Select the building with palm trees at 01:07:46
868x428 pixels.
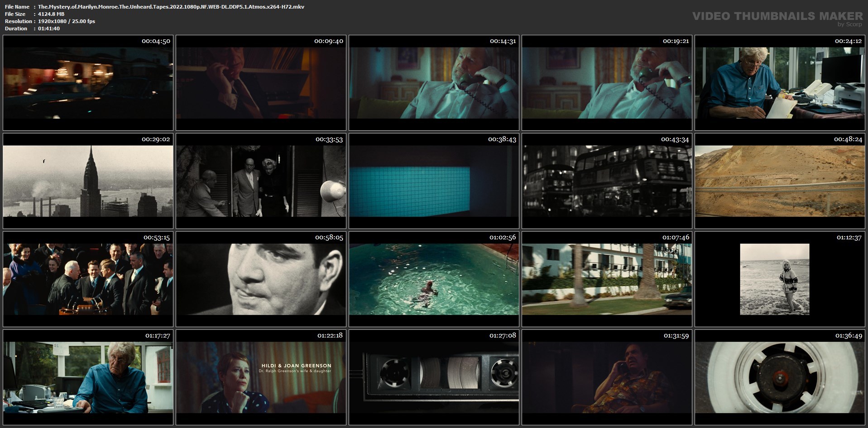pyautogui.click(x=607, y=279)
